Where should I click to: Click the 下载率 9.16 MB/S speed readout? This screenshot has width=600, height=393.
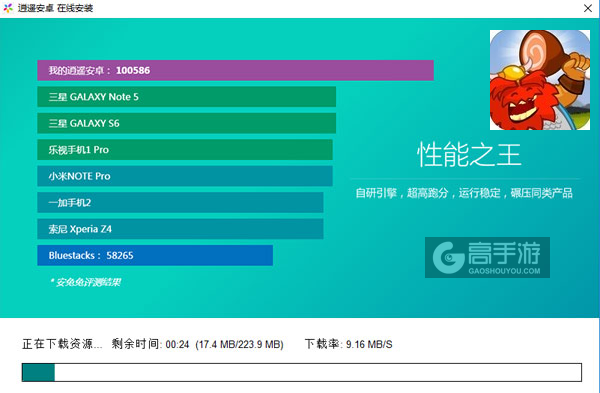[349, 344]
